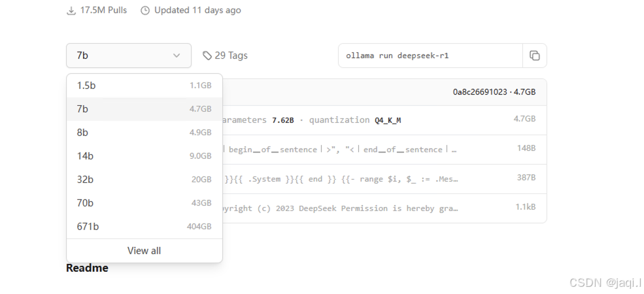This screenshot has height=294, width=644.
Task: Open View all model tags
Action: click(x=144, y=250)
